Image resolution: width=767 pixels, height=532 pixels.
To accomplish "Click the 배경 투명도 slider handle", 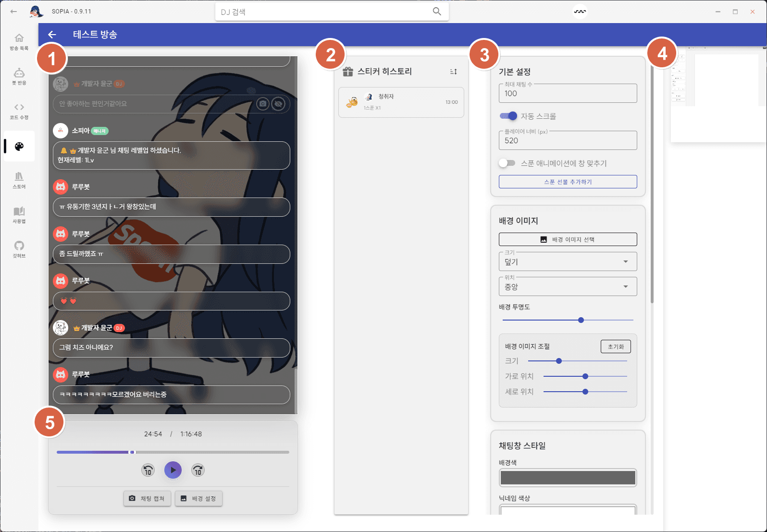I will [x=581, y=320].
